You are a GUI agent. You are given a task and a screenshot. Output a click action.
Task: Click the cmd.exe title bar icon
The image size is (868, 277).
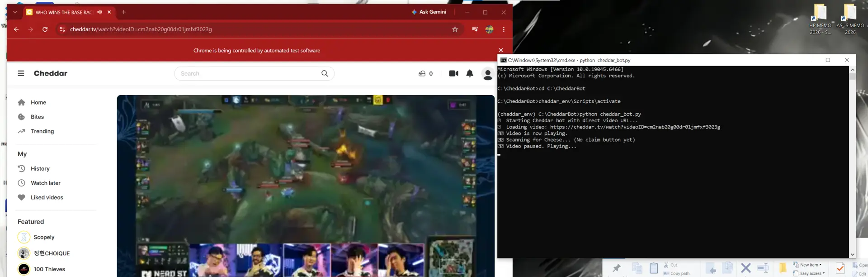pyautogui.click(x=503, y=60)
